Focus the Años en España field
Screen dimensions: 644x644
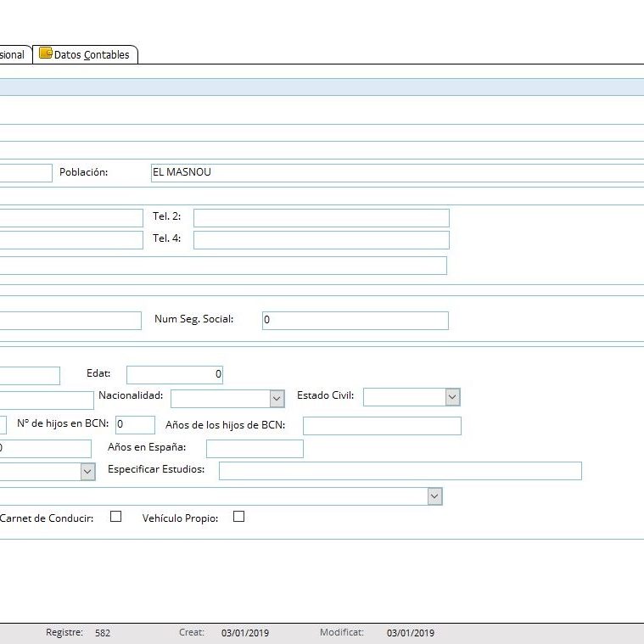(254, 449)
